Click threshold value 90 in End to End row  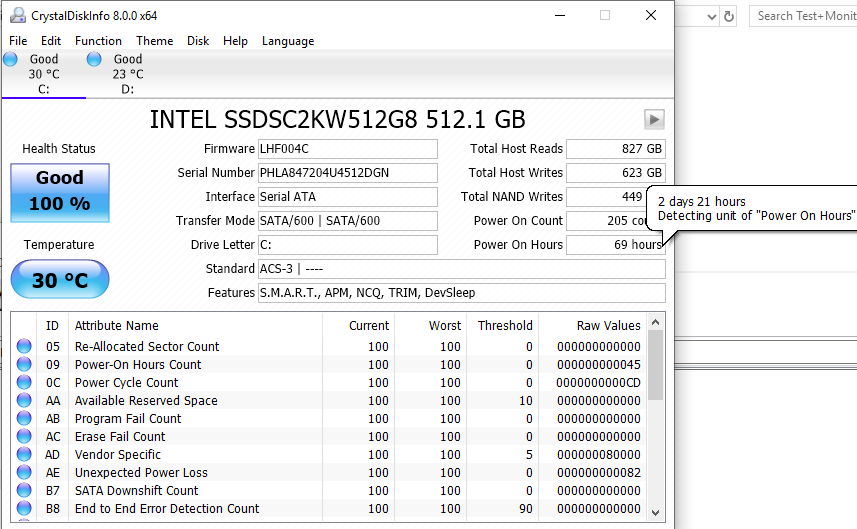click(x=526, y=509)
